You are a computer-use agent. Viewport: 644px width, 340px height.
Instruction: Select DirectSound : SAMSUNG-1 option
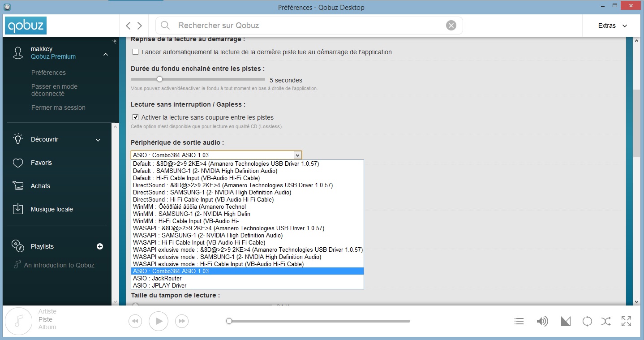tap(247, 192)
